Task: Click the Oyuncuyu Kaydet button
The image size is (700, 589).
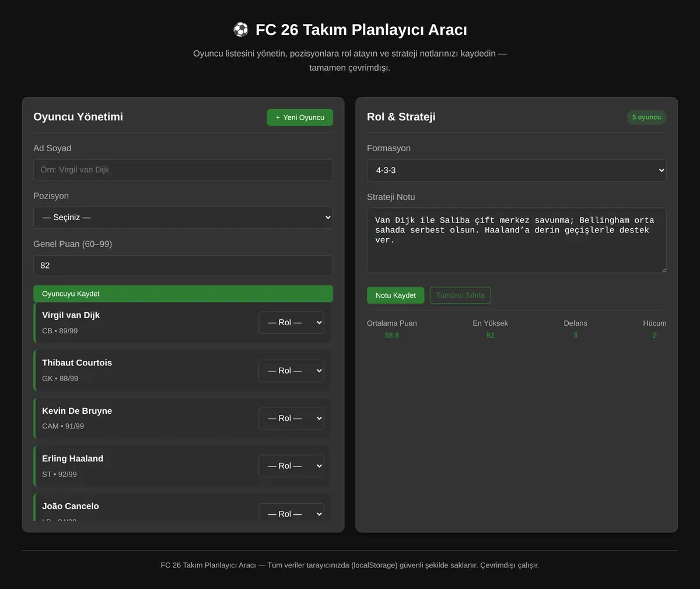Action: (183, 294)
